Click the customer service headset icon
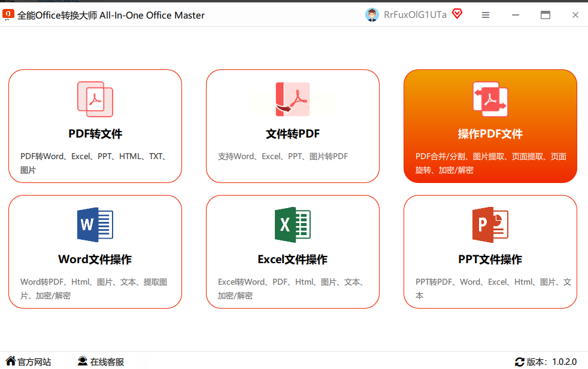This screenshot has width=588, height=369. tap(83, 361)
